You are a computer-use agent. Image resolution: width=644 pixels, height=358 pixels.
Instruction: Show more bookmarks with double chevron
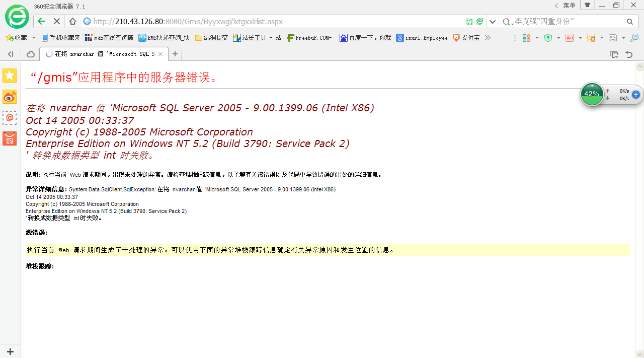(x=488, y=38)
